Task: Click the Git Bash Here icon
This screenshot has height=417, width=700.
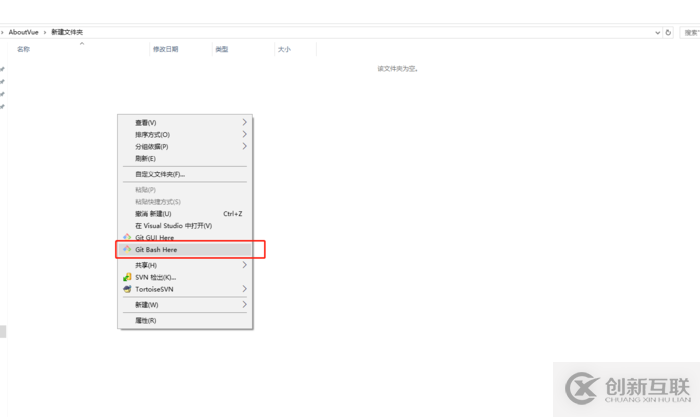Action: [127, 249]
